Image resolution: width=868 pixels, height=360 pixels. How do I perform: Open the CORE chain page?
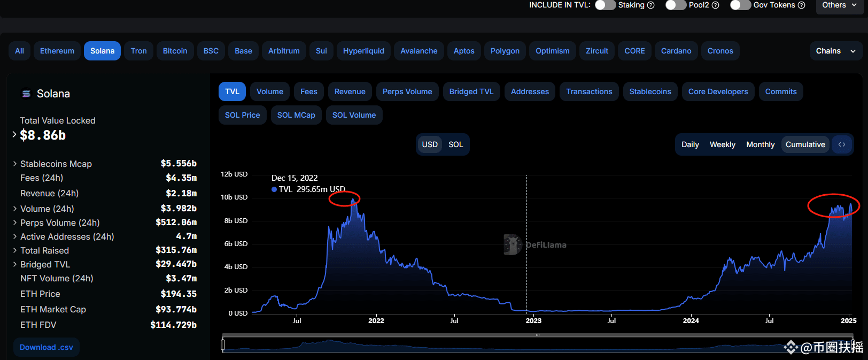(x=634, y=51)
